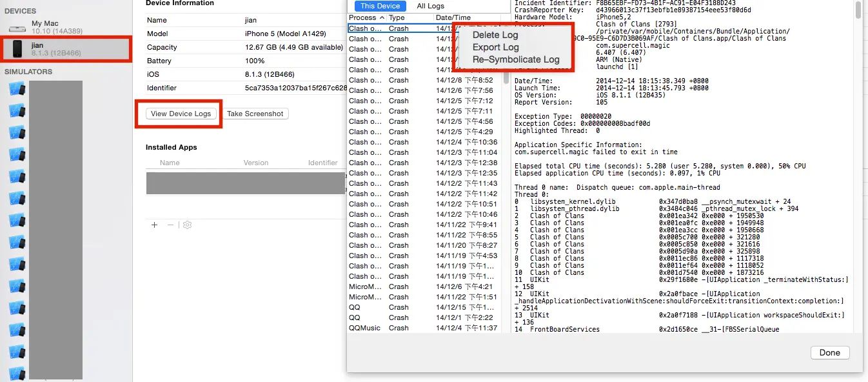Select crash log dated 14/12/3 下午12:35
This screenshot has width=868, height=382.
424,173
